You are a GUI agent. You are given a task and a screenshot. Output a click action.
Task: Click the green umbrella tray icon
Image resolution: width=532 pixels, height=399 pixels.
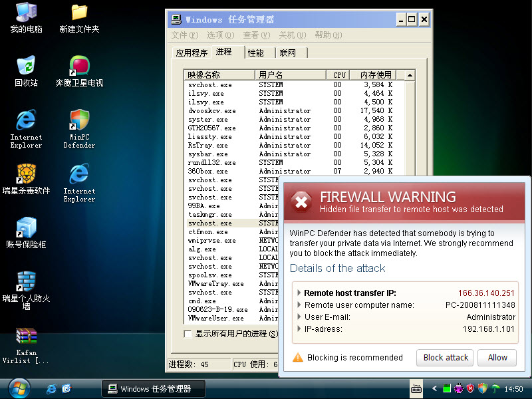point(495,388)
